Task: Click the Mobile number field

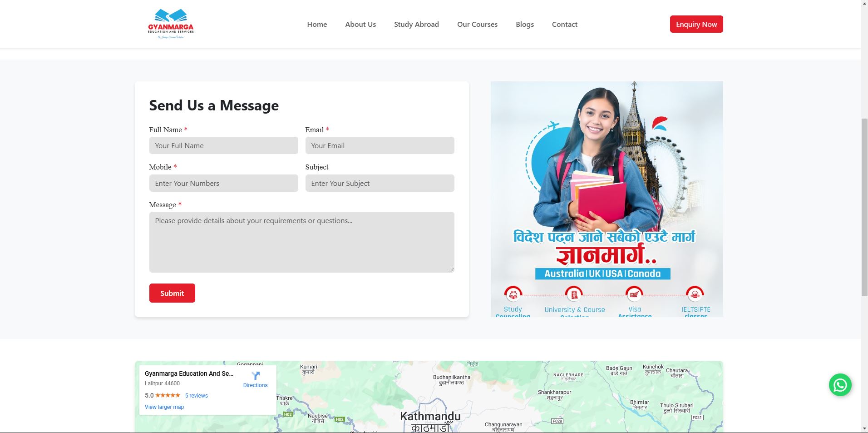Action: tap(223, 183)
